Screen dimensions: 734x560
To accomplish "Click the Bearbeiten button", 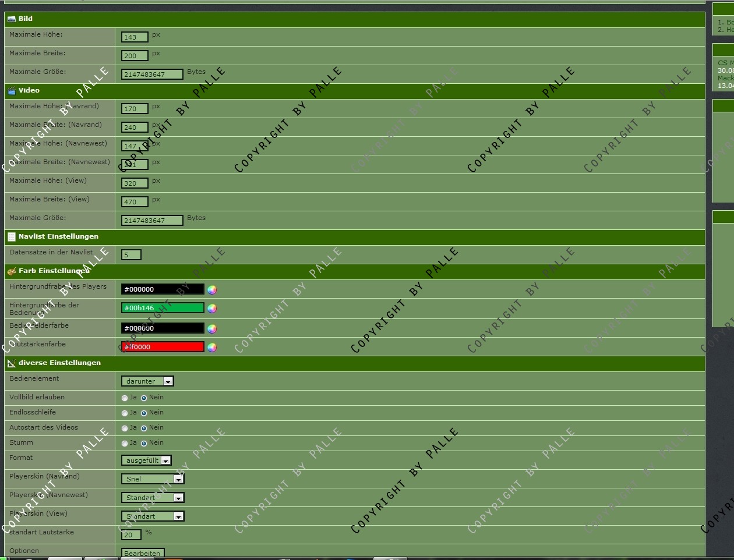I will [143, 553].
